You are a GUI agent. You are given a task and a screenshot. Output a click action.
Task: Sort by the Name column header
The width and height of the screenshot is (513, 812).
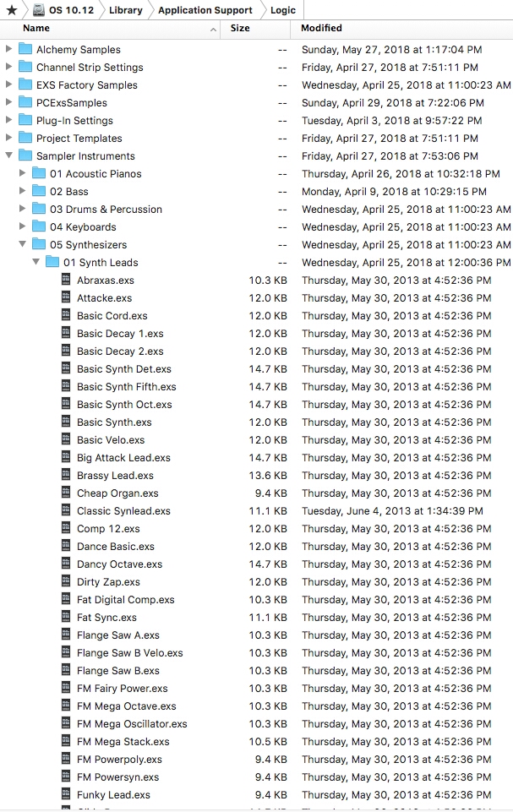pyautogui.click(x=36, y=29)
